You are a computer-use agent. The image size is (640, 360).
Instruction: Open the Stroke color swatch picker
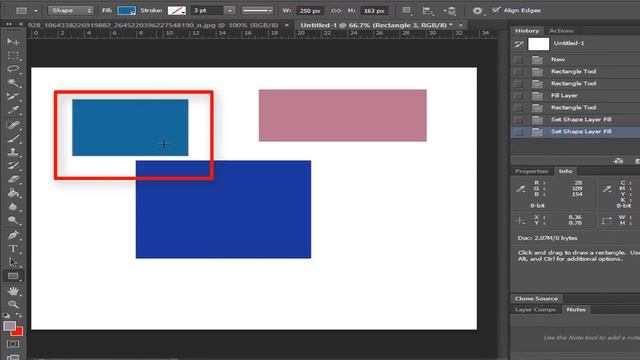[x=177, y=11]
